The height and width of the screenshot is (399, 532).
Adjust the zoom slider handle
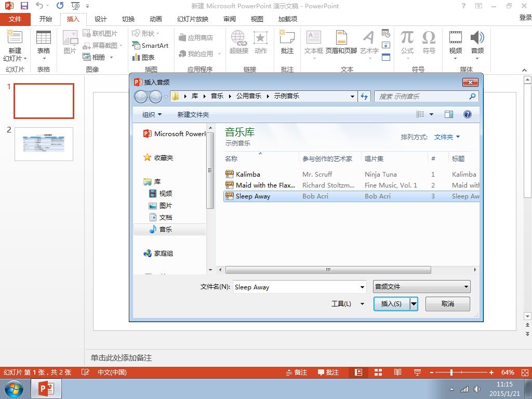[451, 373]
